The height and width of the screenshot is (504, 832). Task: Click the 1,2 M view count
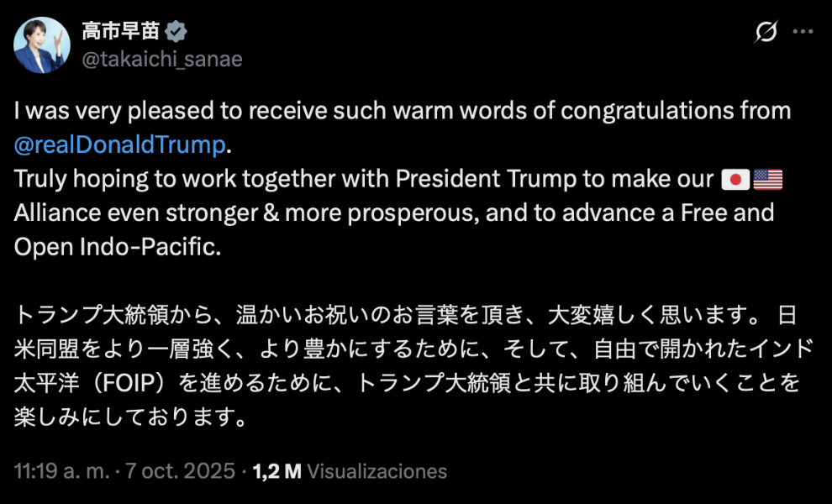pos(276,471)
